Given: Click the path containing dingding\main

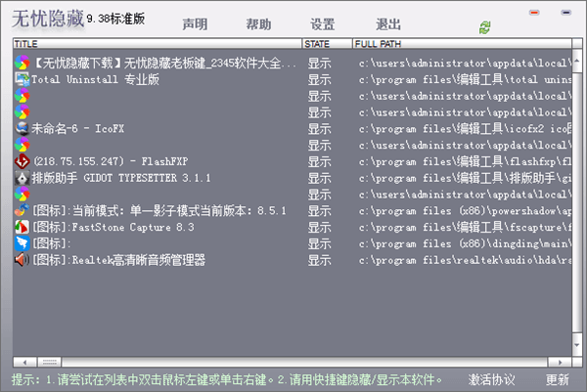Looking at the screenshot, I should [x=465, y=243].
